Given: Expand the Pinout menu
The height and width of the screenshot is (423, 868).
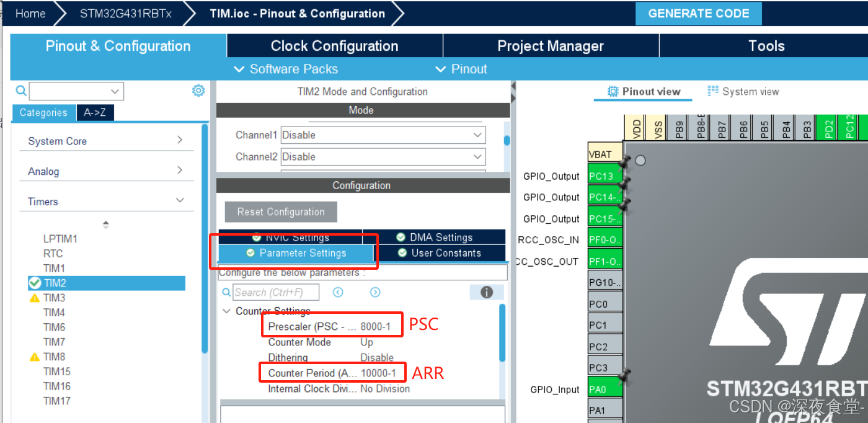Looking at the screenshot, I should [x=461, y=69].
